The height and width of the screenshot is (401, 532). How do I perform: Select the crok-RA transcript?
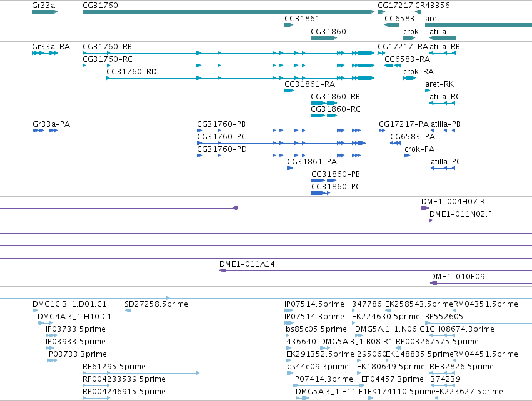point(409,78)
